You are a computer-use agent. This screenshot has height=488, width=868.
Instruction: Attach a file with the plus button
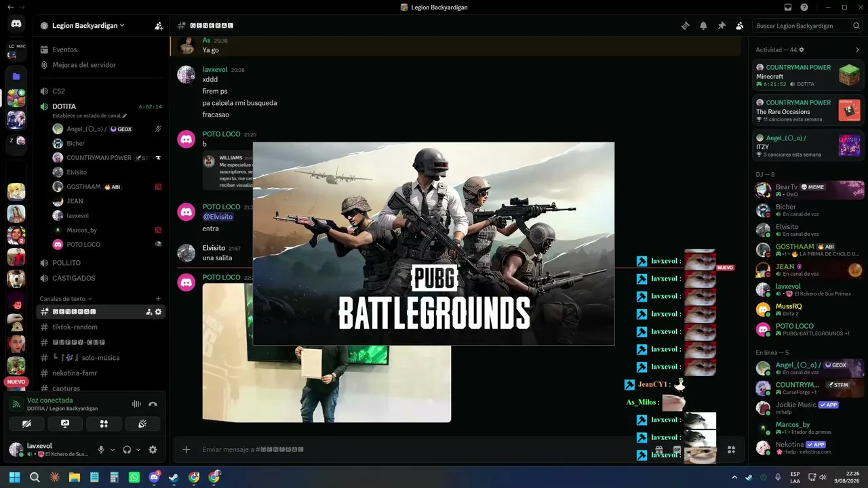[x=186, y=449]
